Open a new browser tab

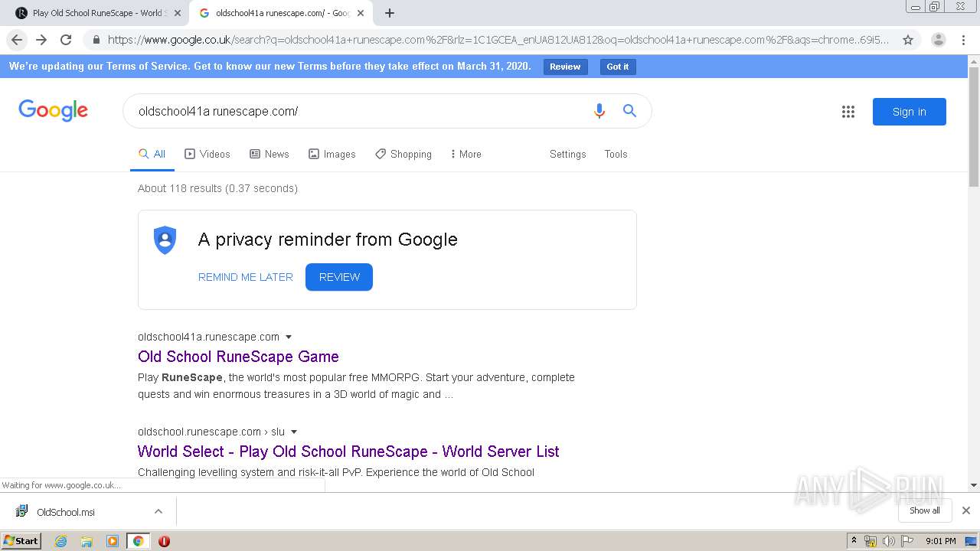[x=390, y=13]
